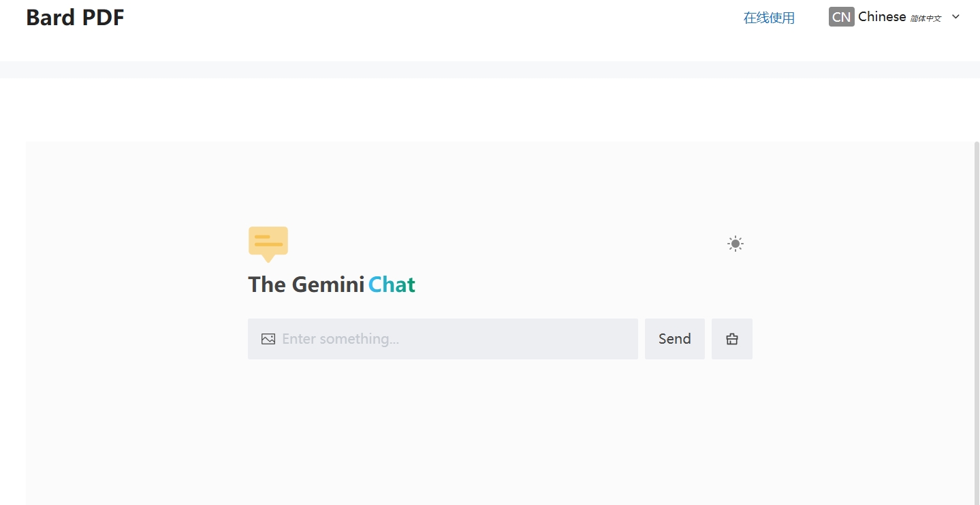This screenshot has width=980, height=505.
Task: Click the Bard PDF site title
Action: tap(75, 18)
